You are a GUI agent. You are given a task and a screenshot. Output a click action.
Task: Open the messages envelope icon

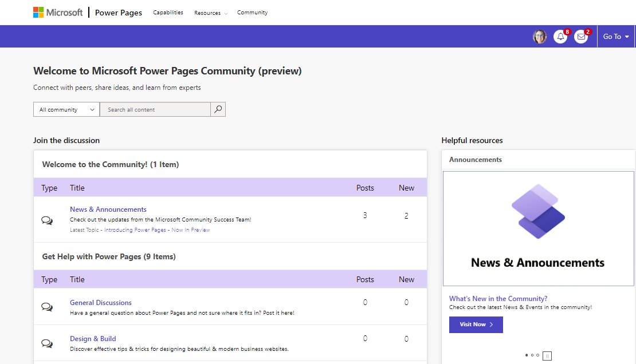[581, 37]
